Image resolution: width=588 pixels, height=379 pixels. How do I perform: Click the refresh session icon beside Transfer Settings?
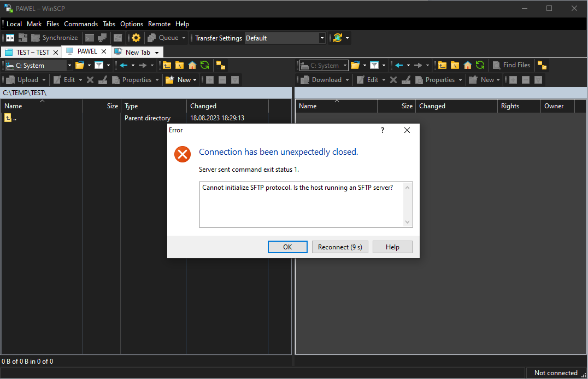click(x=338, y=38)
